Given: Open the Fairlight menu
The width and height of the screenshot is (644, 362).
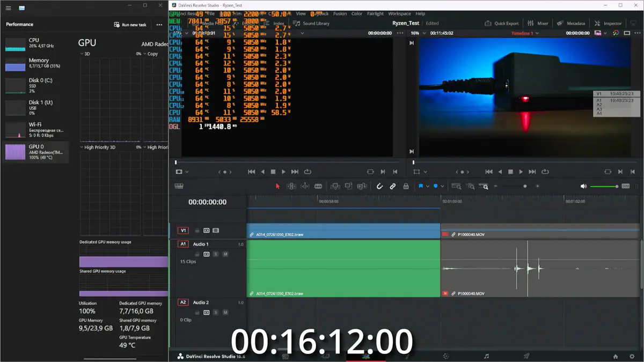Looking at the screenshot, I should 376,13.
